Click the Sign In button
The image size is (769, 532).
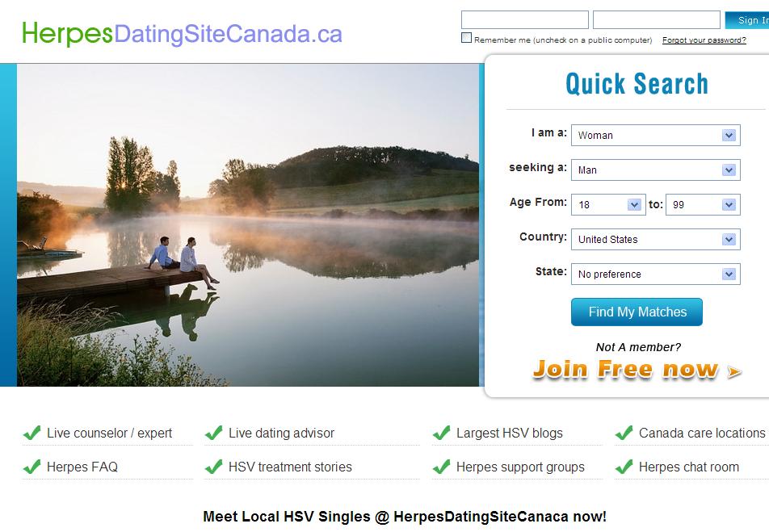click(x=747, y=20)
